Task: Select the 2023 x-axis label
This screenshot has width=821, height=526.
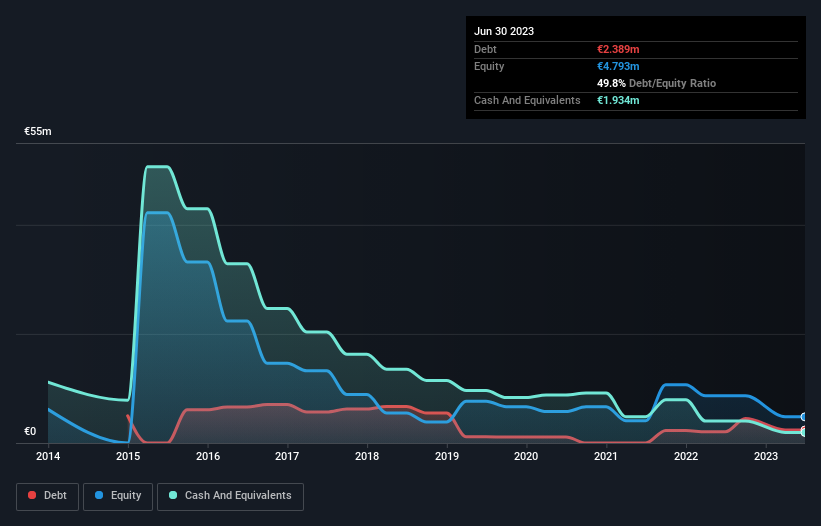Action: (x=765, y=456)
